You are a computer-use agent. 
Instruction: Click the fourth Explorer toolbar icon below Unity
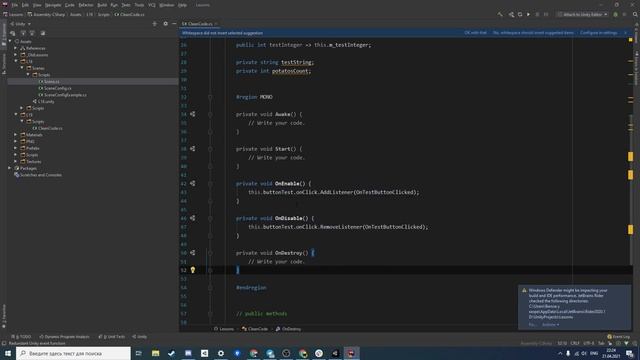tap(42, 33)
